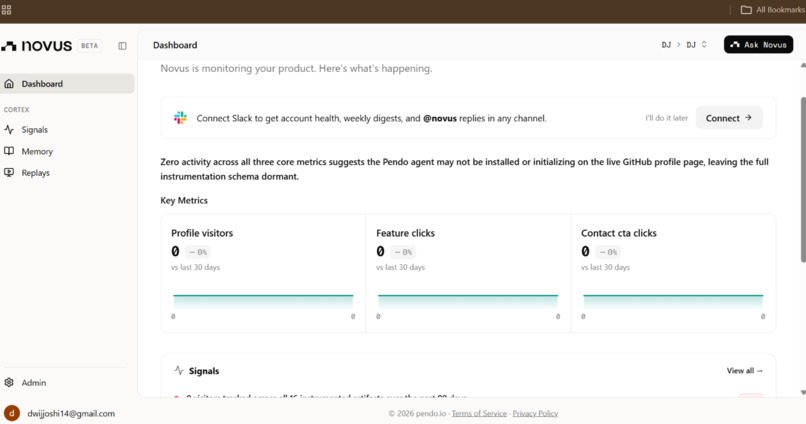Click the Signals pulse icon in sidebar

coord(9,130)
